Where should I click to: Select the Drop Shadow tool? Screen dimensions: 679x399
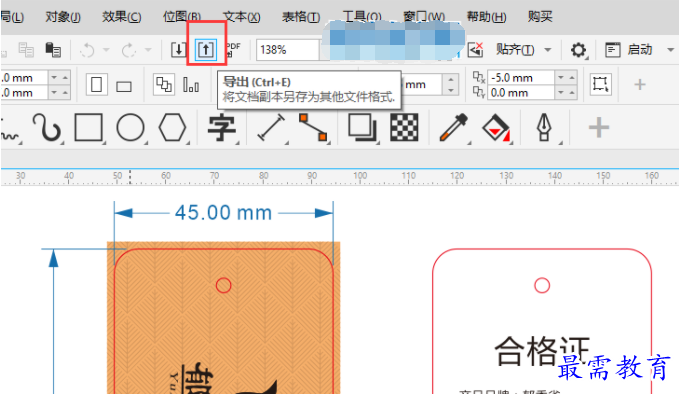point(362,127)
